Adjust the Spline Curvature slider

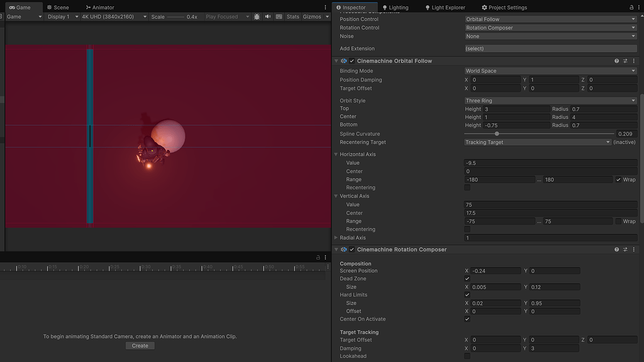pos(496,133)
